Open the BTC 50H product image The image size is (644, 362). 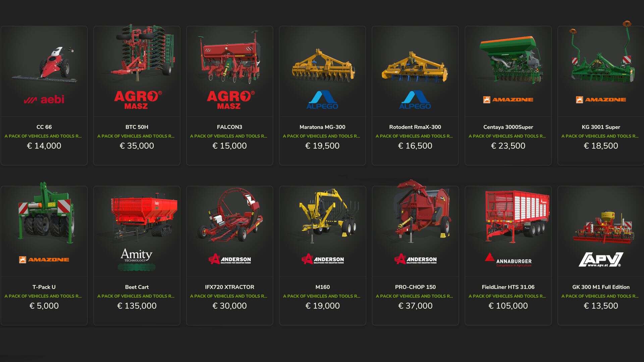[142, 53]
